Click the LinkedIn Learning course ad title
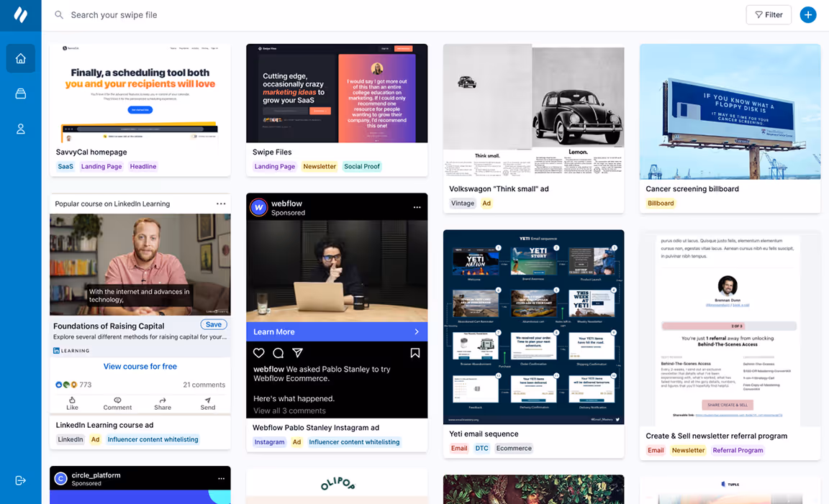 point(104,426)
